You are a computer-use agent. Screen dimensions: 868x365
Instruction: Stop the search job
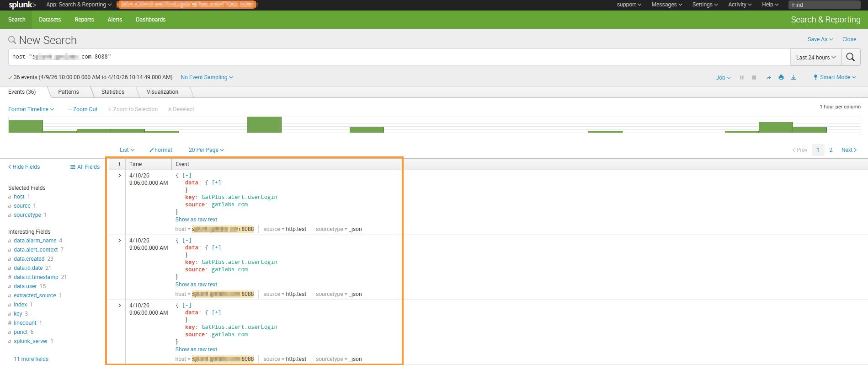pyautogui.click(x=754, y=77)
